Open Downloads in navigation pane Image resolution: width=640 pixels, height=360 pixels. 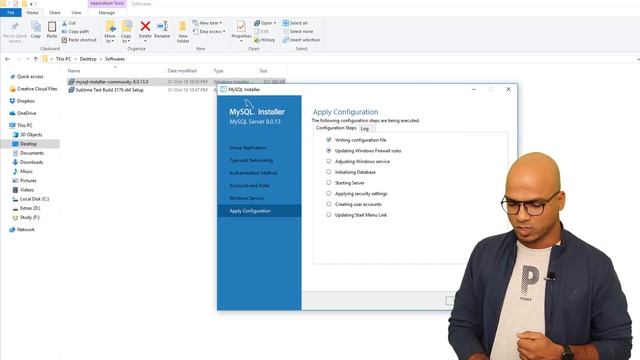(x=31, y=162)
